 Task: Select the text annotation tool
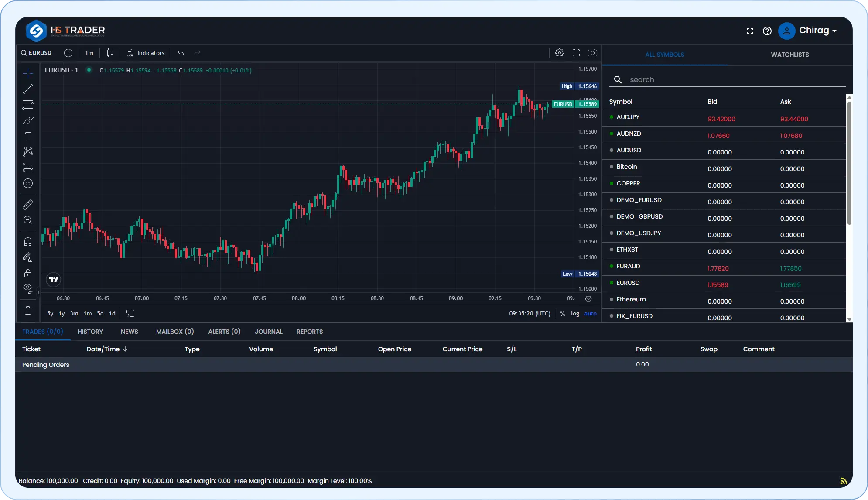(x=28, y=136)
